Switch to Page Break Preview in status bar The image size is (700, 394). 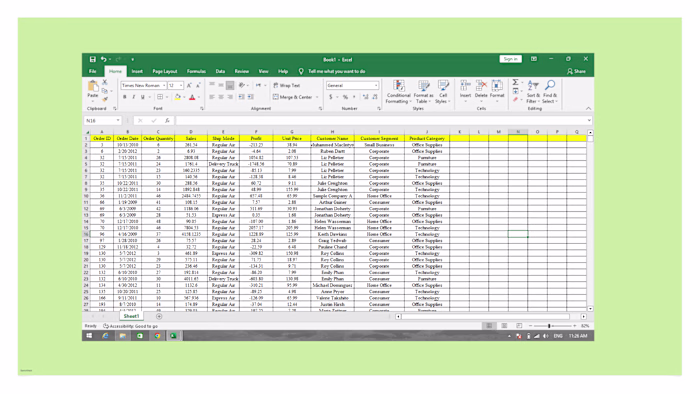coord(519,326)
